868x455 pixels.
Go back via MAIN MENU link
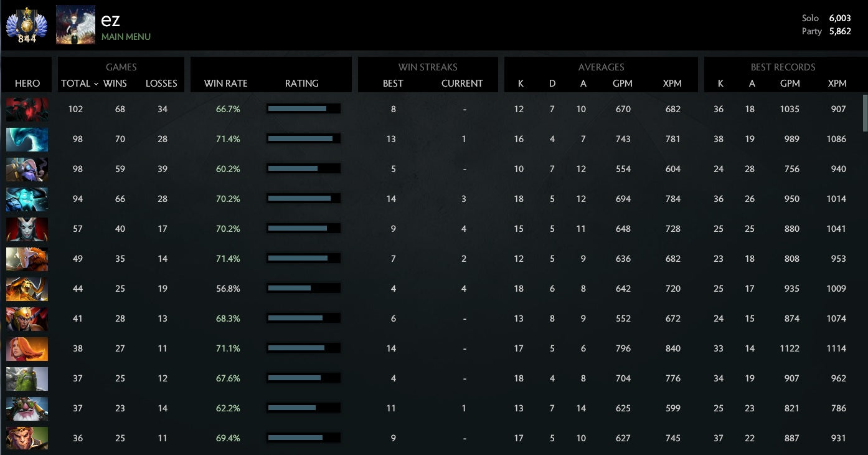point(126,37)
